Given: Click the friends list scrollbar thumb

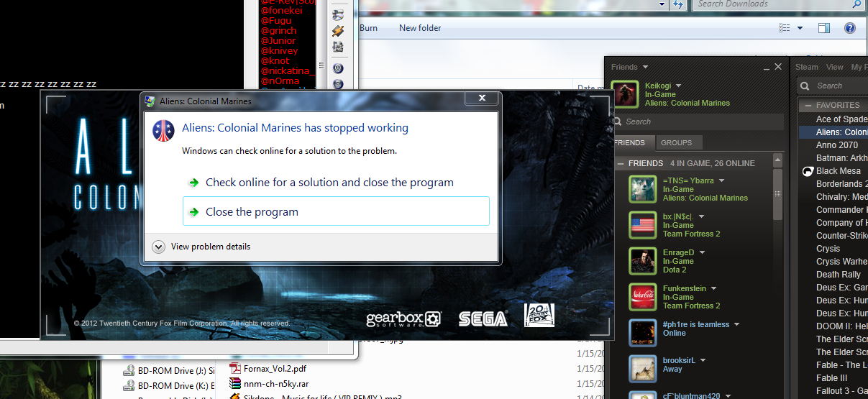Looking at the screenshot, I should [x=777, y=194].
